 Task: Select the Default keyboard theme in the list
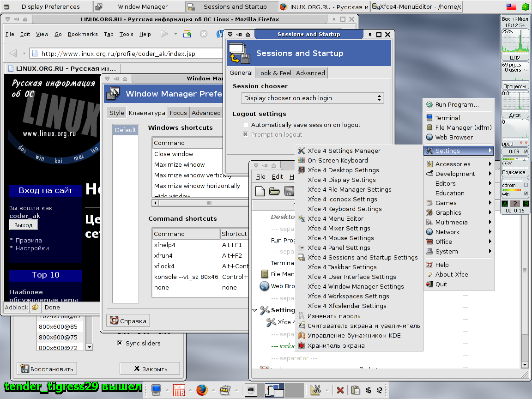click(125, 130)
